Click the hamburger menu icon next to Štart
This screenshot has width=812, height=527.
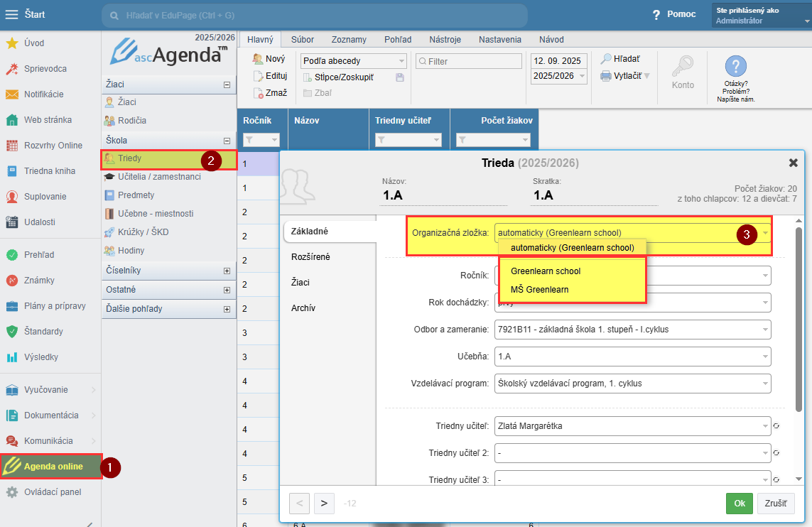tap(12, 14)
